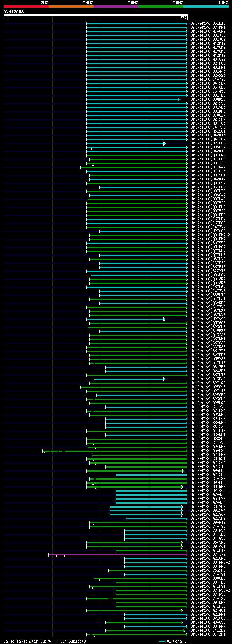The width and height of the screenshot is (232, 644).
Task: Select the UniRef100_A7QU83 label
Action: (x=208, y=159)
